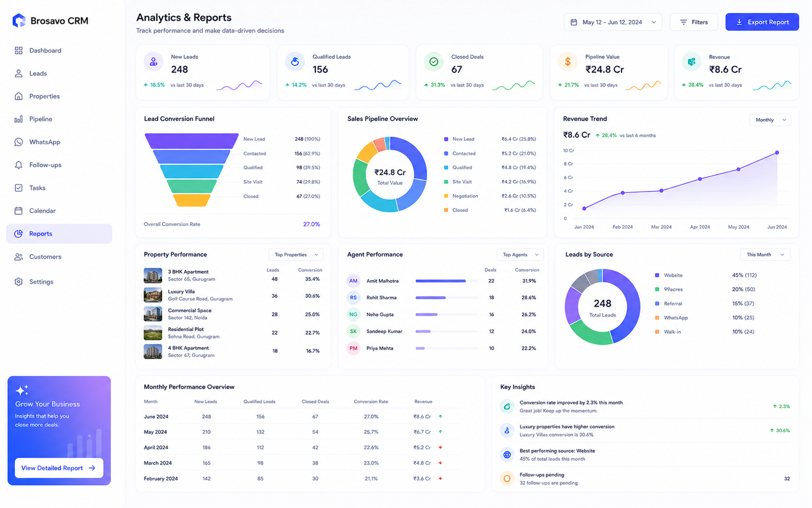Click the February 2024 table row label

click(x=161, y=478)
